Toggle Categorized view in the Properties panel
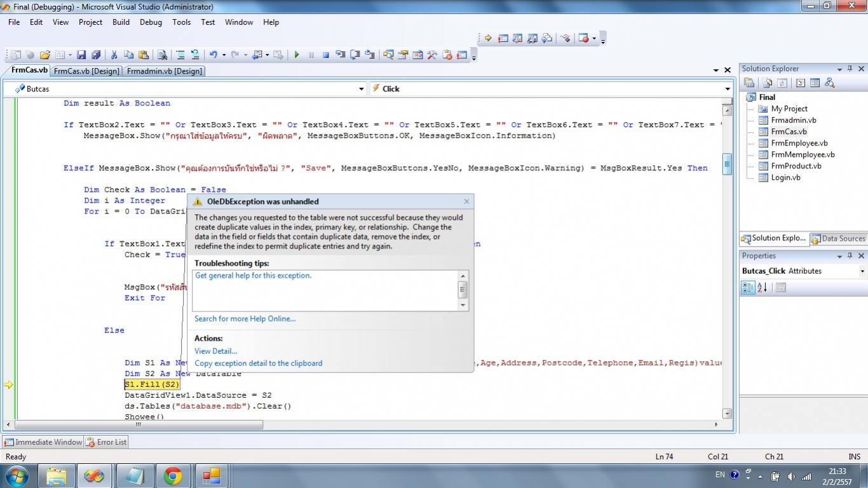 (x=748, y=288)
